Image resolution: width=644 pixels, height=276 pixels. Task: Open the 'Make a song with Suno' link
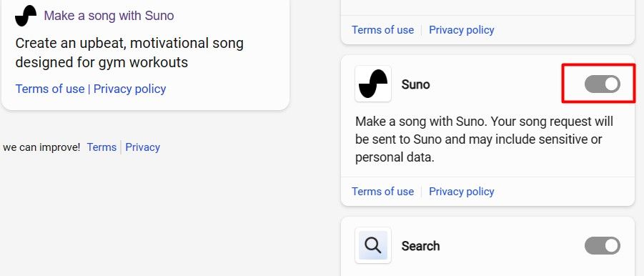pos(109,16)
